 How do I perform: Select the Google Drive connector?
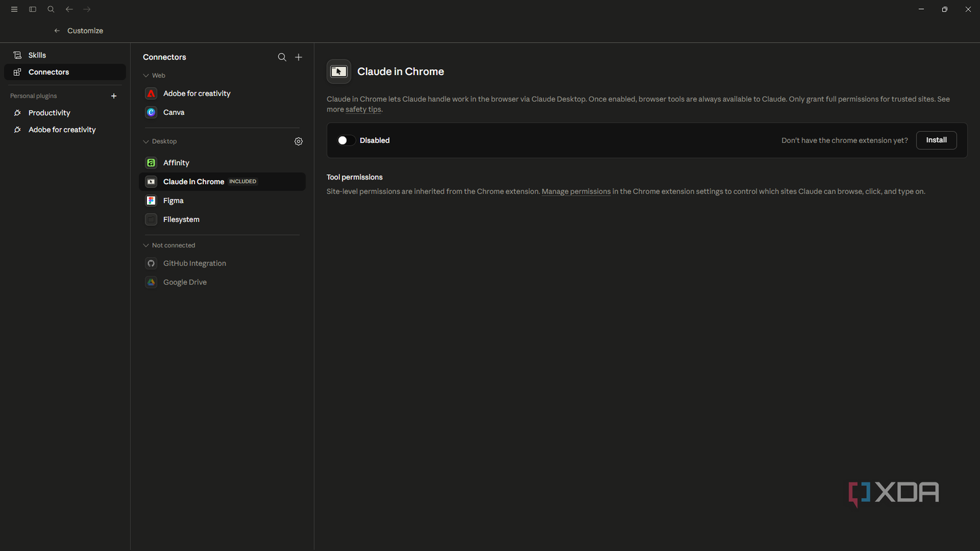point(222,282)
